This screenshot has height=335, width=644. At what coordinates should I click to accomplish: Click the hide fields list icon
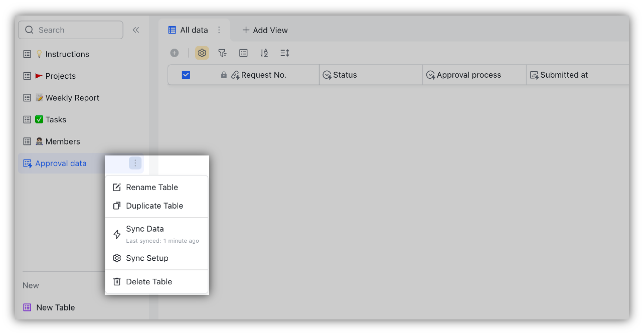tap(243, 53)
